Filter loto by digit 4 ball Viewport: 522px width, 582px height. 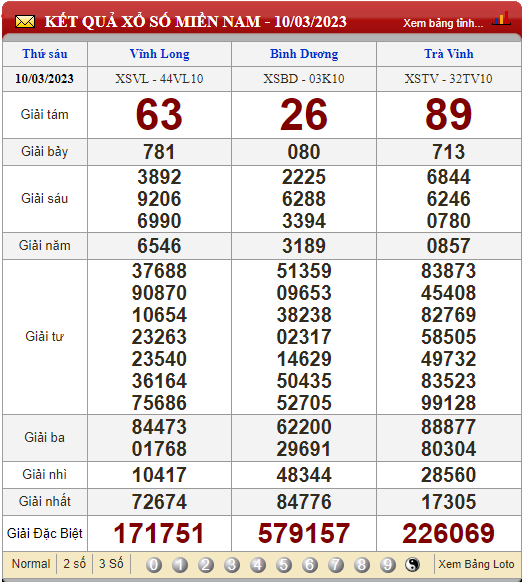(258, 565)
